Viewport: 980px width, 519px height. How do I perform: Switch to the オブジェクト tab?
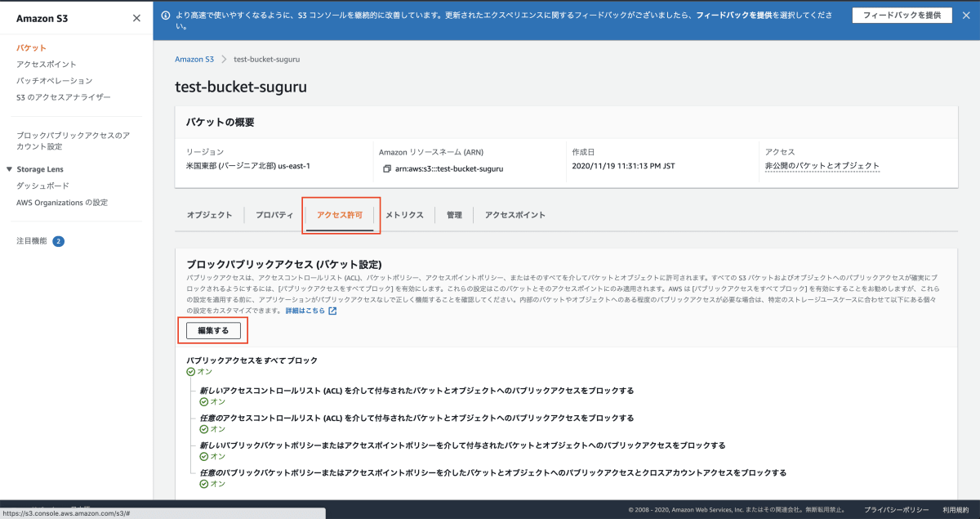(210, 215)
